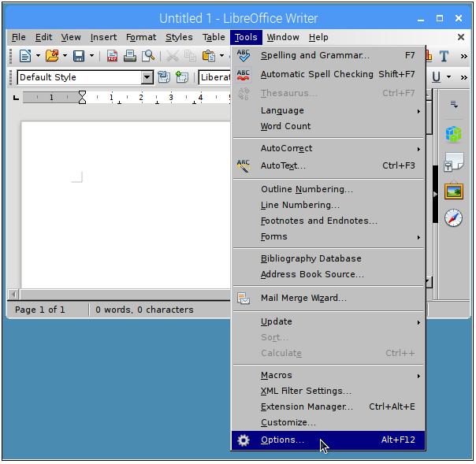Open Extension Manager entry
Image resolution: width=476 pixels, height=464 pixels.
(x=328, y=407)
